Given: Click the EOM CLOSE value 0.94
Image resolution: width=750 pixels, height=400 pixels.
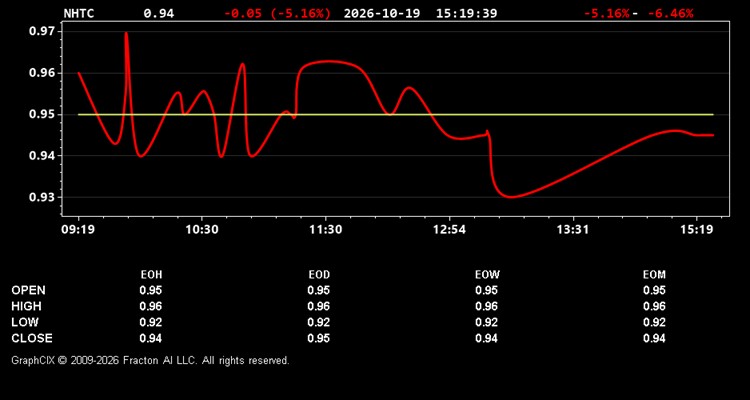Looking at the screenshot, I should coord(654,338).
